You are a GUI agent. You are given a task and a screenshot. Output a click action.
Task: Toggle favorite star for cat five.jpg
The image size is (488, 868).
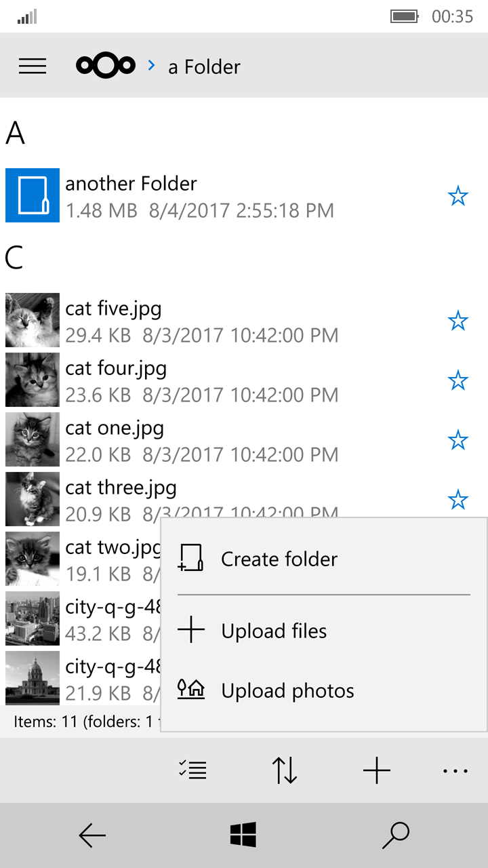458,321
